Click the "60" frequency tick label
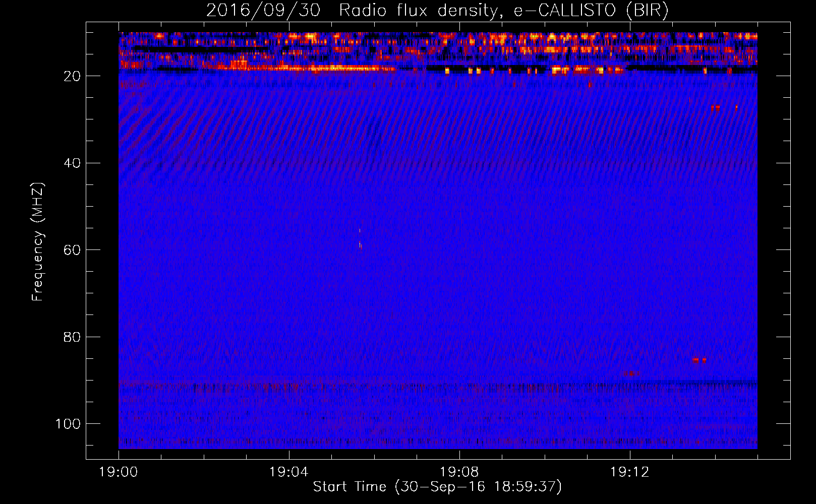Viewport: 816px width, 504px height. click(x=72, y=250)
